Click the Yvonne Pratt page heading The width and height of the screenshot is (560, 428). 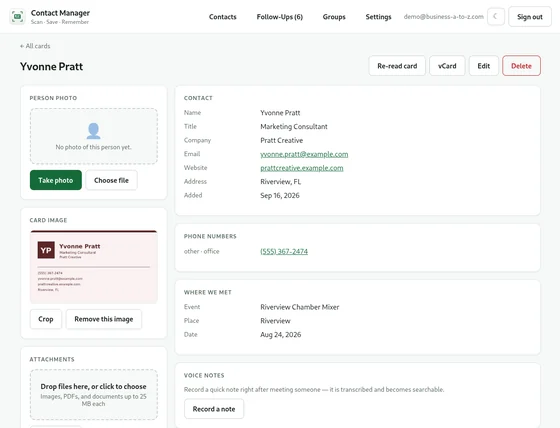click(x=51, y=66)
